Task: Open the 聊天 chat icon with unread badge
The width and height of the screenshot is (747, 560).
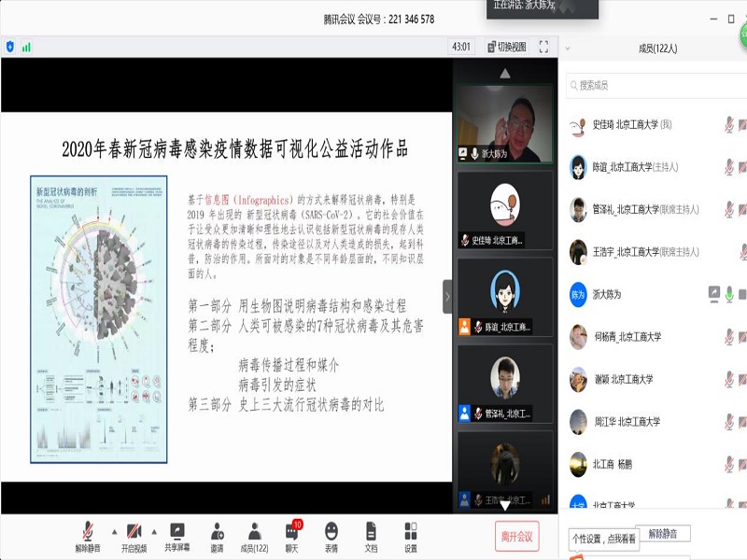Action: pyautogui.click(x=293, y=536)
